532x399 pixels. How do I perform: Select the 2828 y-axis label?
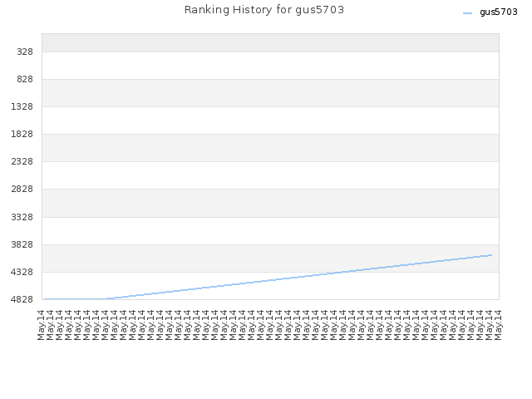coord(22,189)
